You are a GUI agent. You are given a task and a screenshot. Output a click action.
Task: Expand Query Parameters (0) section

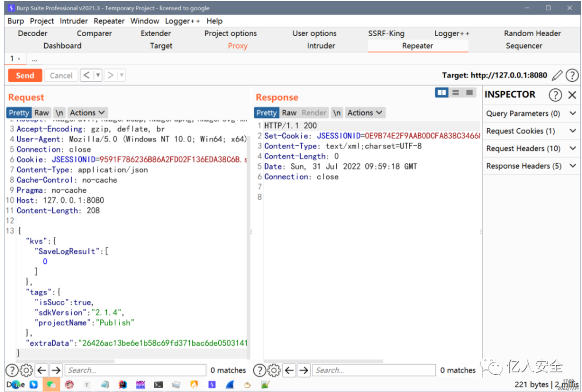tap(531, 114)
